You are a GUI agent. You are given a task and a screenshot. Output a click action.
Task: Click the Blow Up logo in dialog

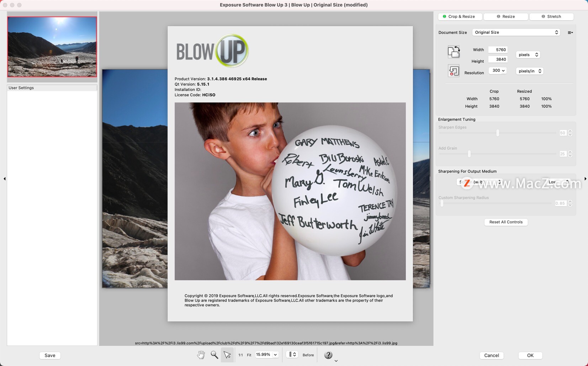pyautogui.click(x=212, y=51)
